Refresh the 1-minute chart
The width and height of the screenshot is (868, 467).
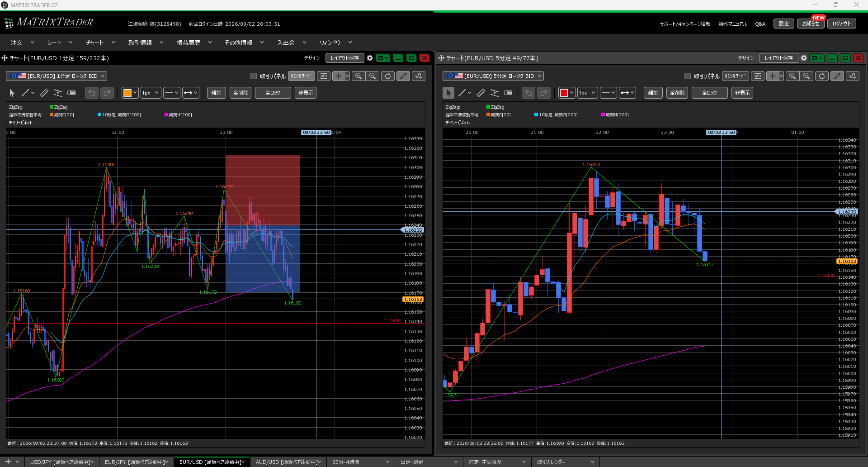tap(388, 76)
